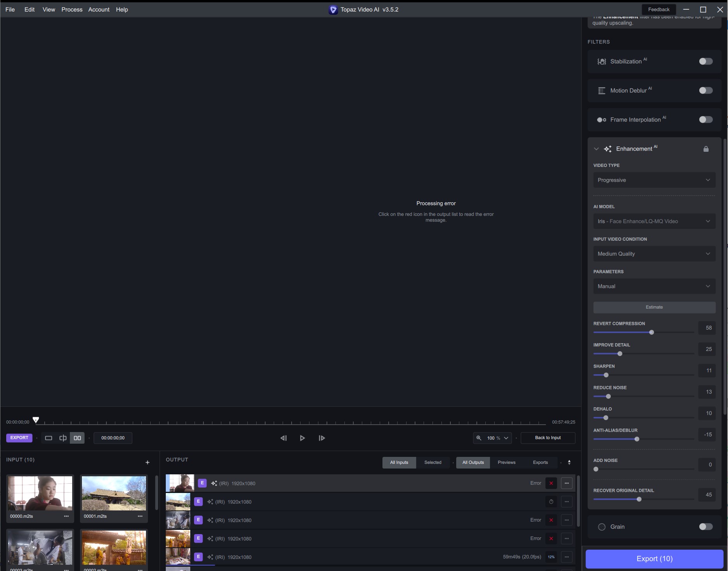Toggle Frame Interpolation on

click(705, 120)
